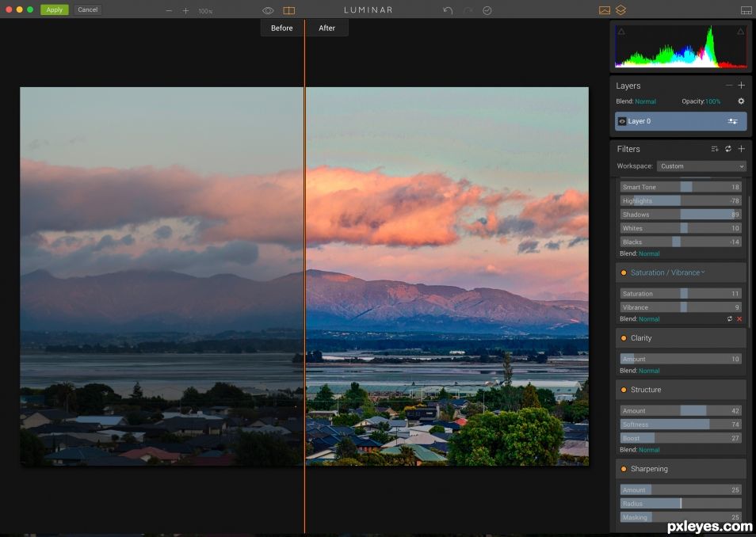Adjust the Vibrance slider
Image resolution: width=756 pixels, height=537 pixels.
pyautogui.click(x=681, y=307)
